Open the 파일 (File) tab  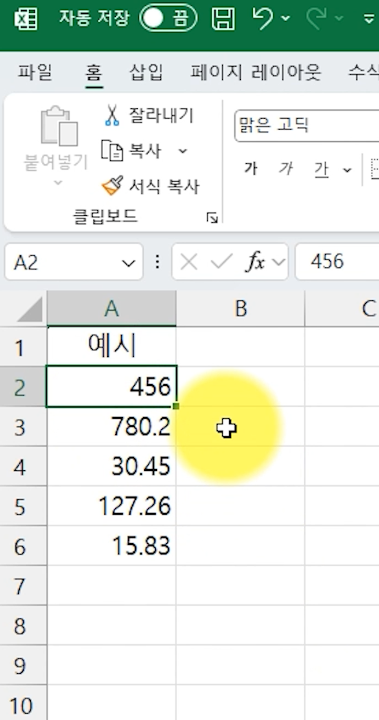click(x=35, y=72)
